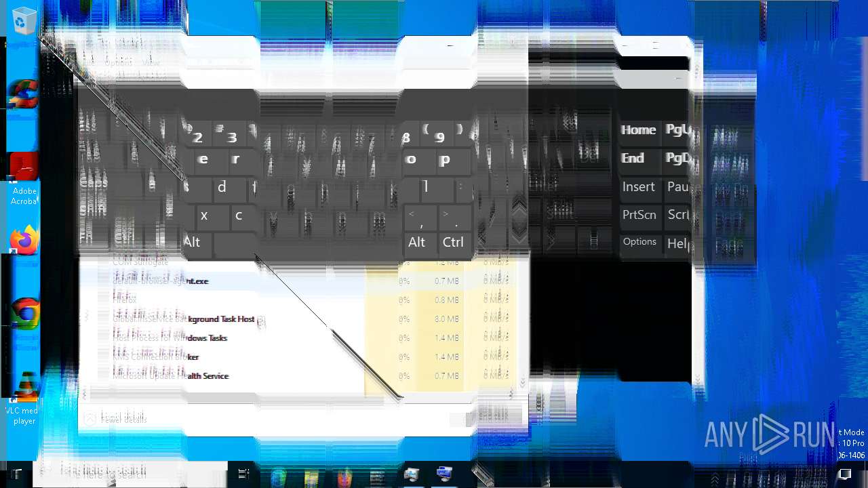Click 8.0 MB memory value in Task Manager
868x488 pixels.
(447, 319)
